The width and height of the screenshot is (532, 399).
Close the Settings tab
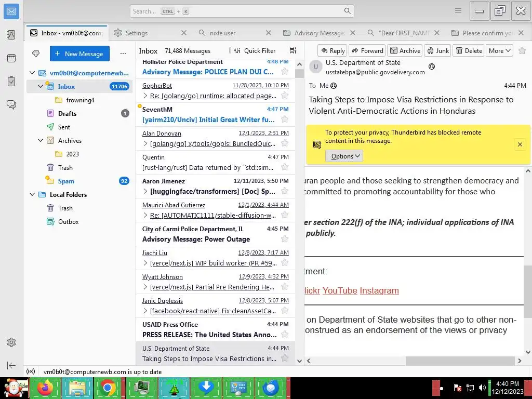click(x=184, y=33)
